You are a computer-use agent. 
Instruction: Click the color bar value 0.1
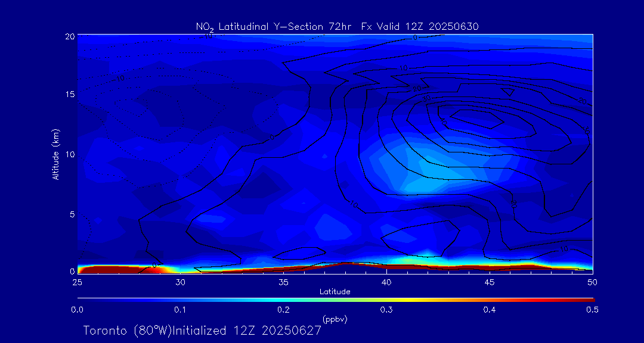(x=180, y=310)
